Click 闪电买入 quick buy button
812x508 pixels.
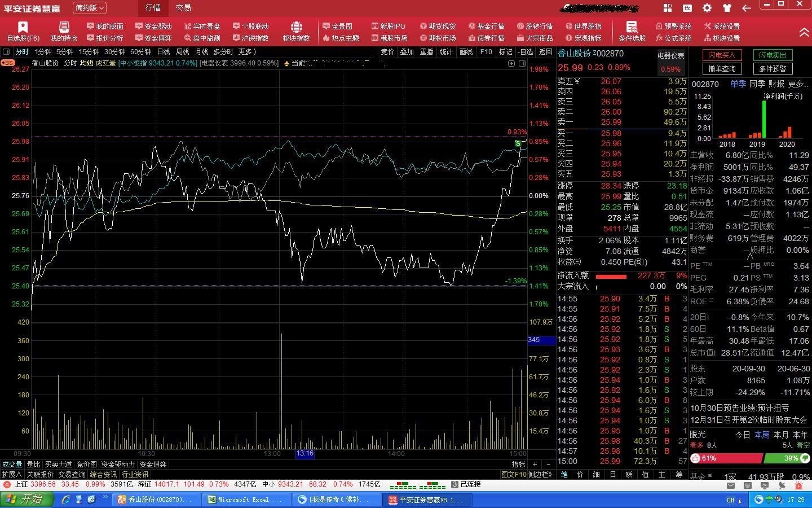[722, 55]
